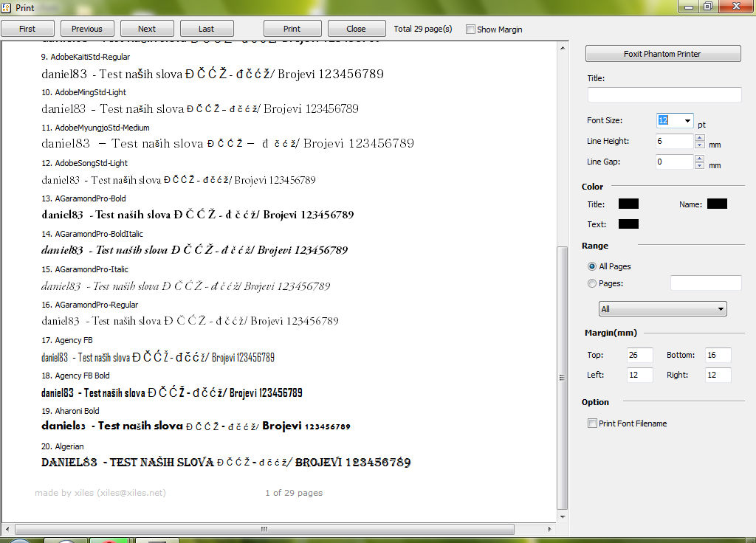Go to the Next page
Viewport: 756px width, 543px height.
pos(147,29)
